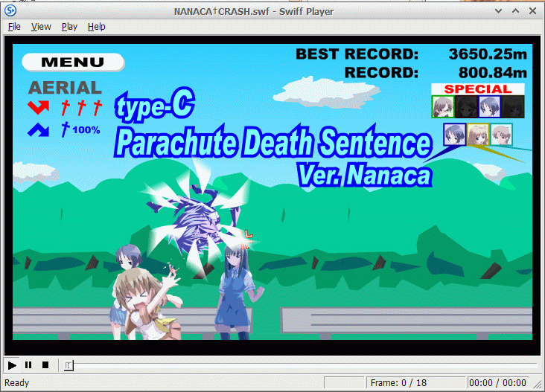
Task: Click the red down-arrow aerial icon
Action: tap(38, 107)
